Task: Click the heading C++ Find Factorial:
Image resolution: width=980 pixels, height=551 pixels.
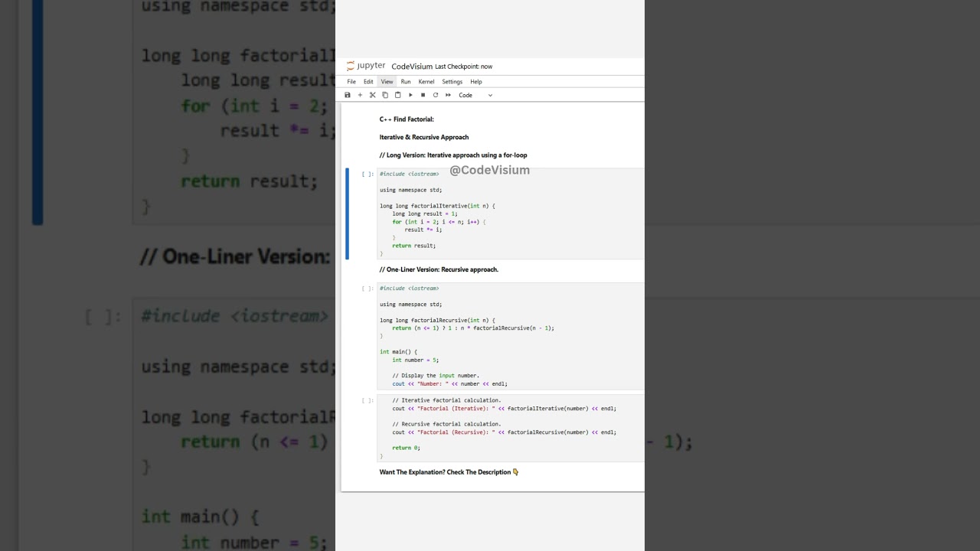Action: [407, 119]
